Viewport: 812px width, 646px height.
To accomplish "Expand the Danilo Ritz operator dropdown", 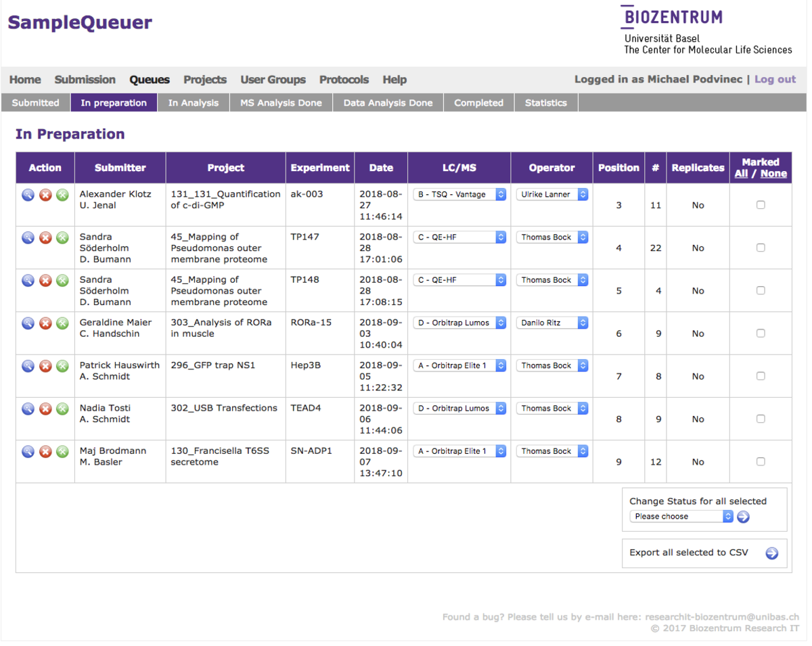I will tap(552, 323).
